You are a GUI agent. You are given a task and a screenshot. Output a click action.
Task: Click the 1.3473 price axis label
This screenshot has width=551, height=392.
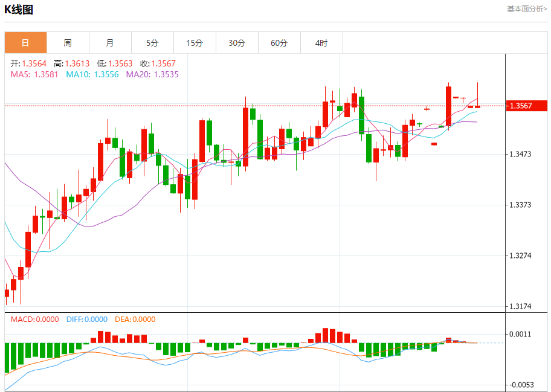click(x=520, y=154)
